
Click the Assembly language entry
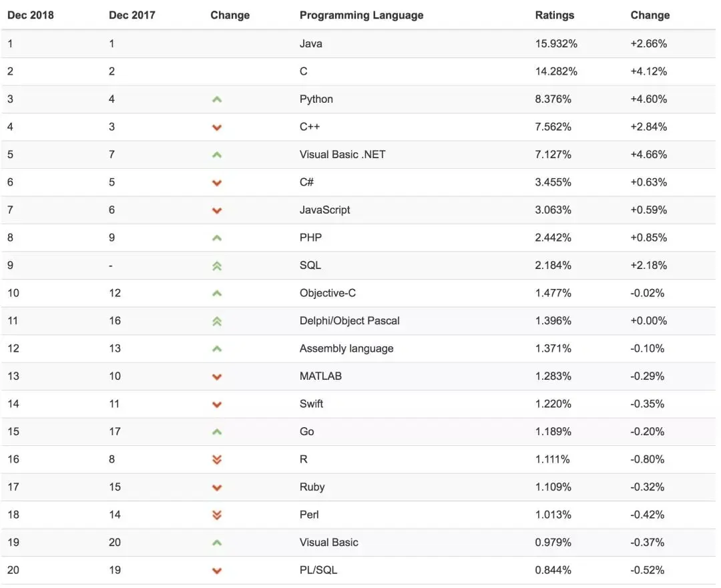tap(346, 348)
